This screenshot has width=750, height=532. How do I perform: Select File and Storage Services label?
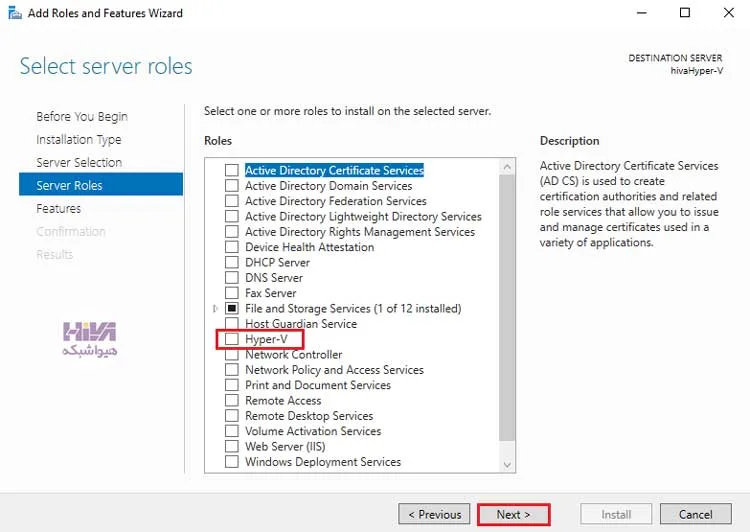tap(353, 309)
